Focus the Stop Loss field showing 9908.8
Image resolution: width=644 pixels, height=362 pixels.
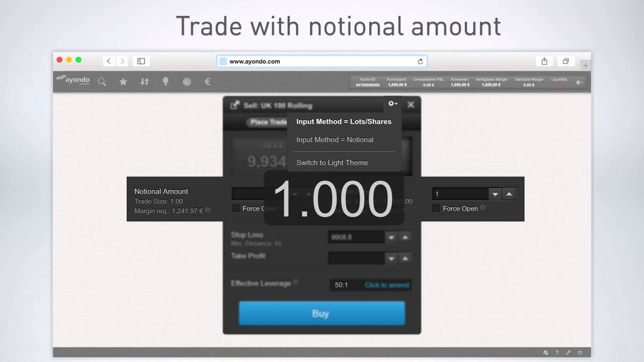[x=357, y=237]
